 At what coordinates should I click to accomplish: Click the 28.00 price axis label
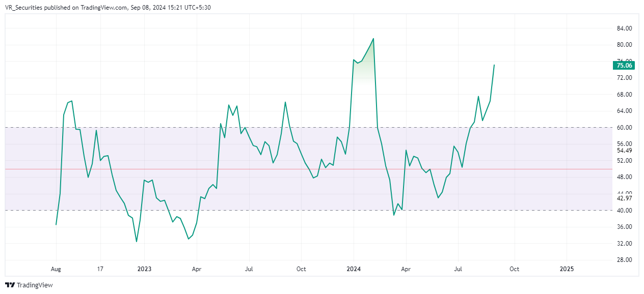tap(624, 260)
